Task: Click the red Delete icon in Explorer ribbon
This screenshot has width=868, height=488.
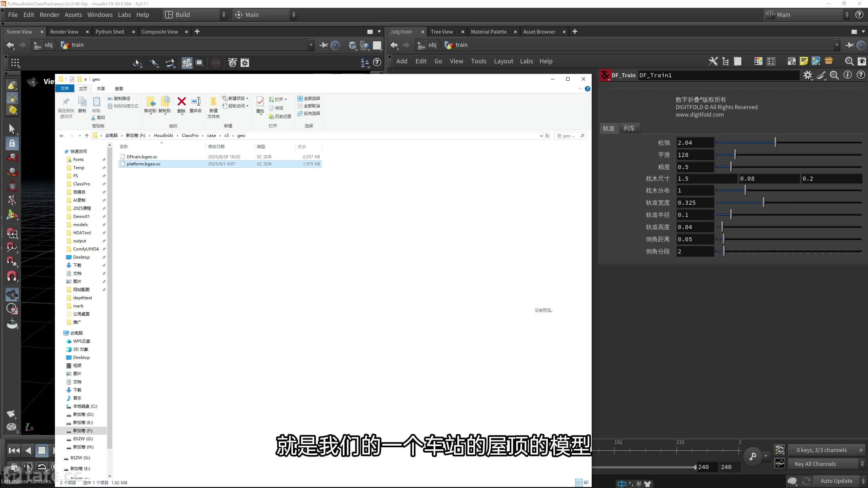Action: 181,102
